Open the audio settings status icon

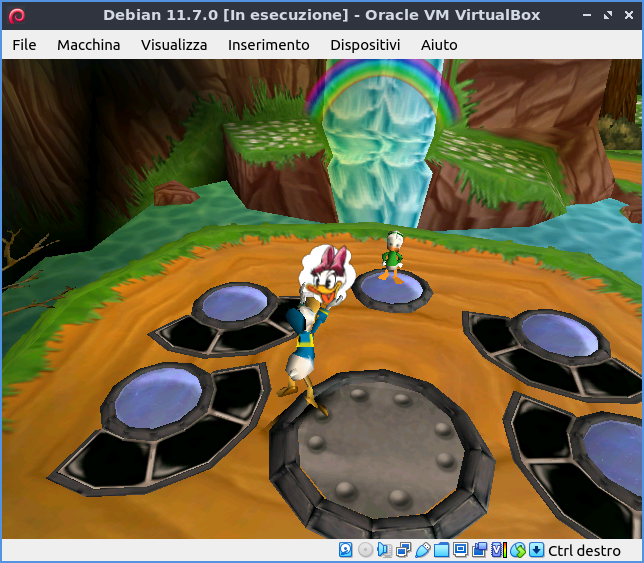click(384, 550)
